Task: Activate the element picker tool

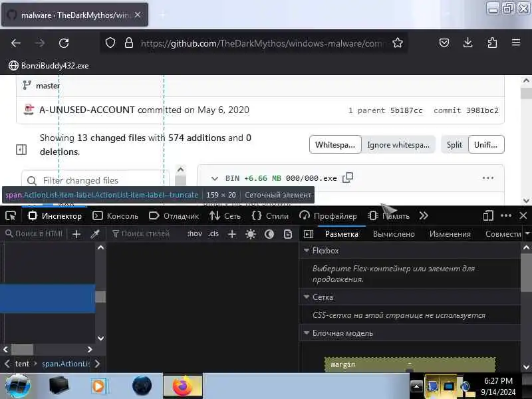Action: pyautogui.click(x=11, y=215)
